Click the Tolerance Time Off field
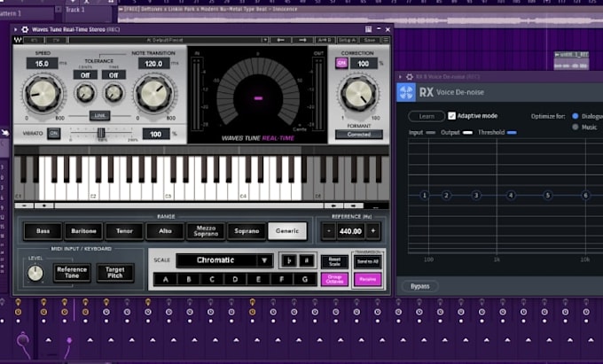The image size is (603, 364). click(114, 75)
